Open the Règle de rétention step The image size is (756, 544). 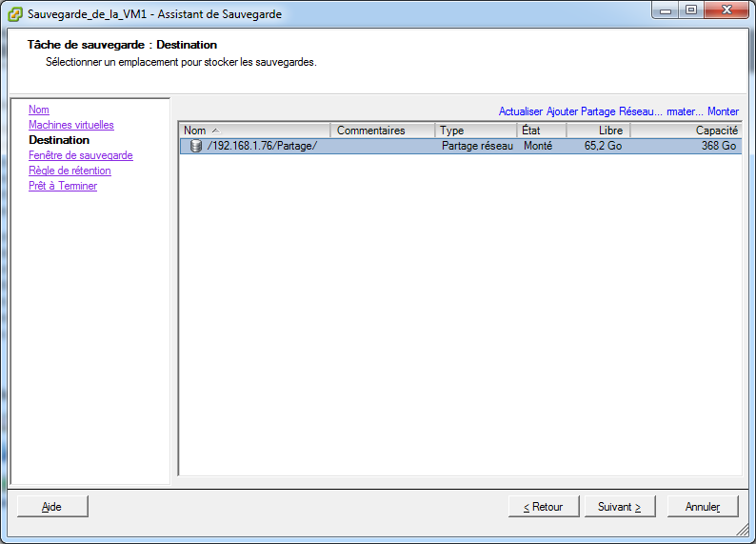tap(70, 171)
